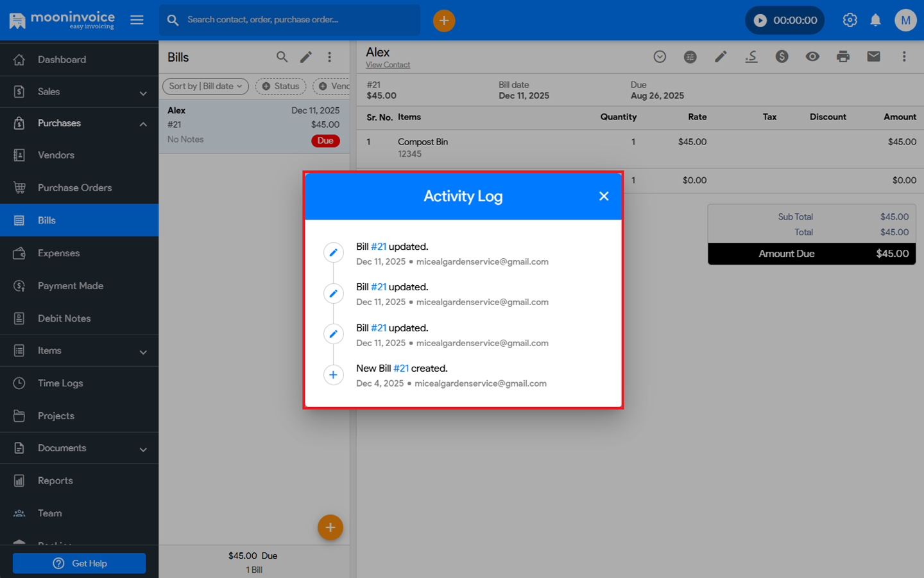924x578 pixels.
Task: Click the search icon in Bills list
Action: (x=282, y=57)
